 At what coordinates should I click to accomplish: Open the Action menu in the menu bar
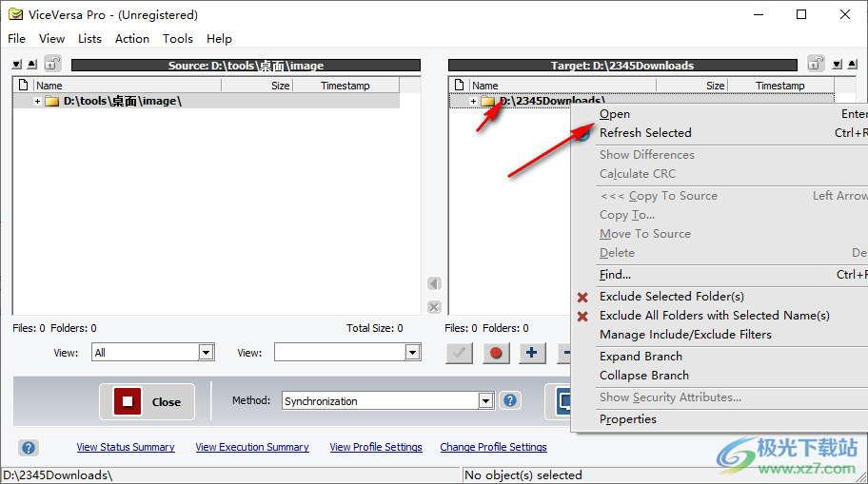tap(131, 39)
